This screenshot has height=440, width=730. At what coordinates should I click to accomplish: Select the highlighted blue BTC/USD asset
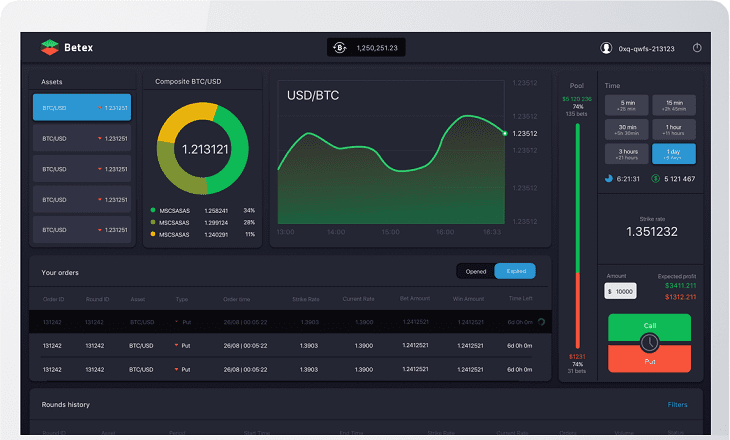82,108
